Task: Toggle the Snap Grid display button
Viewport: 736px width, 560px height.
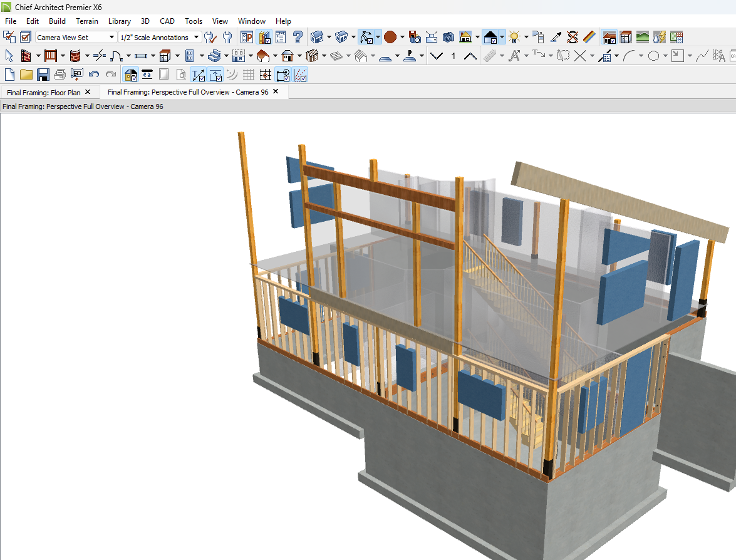Action: (249, 75)
